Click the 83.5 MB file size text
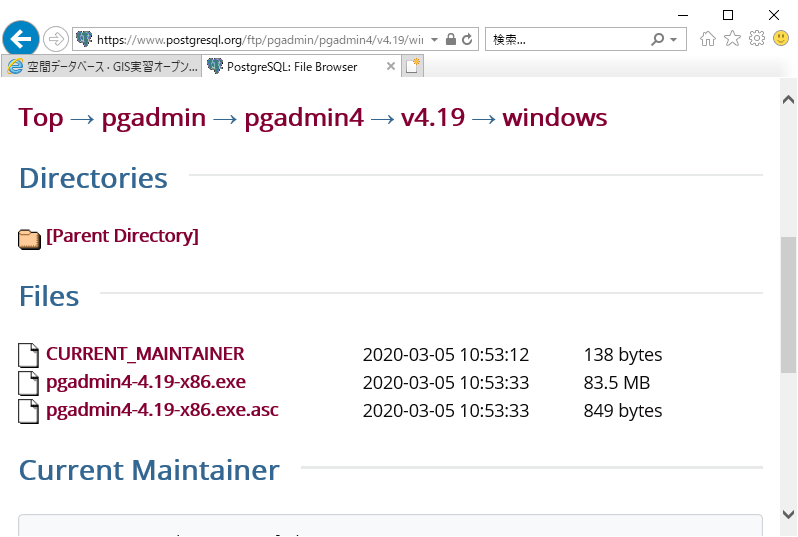798x537 pixels. [x=617, y=383]
